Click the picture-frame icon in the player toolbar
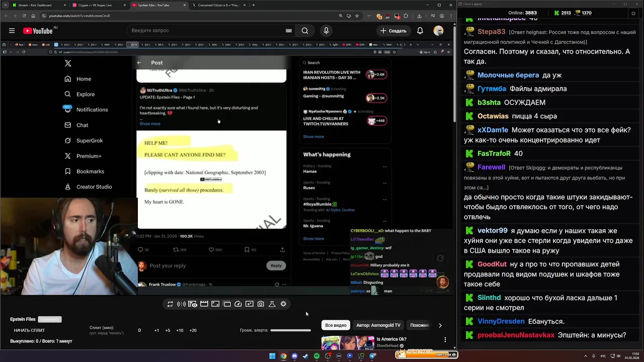 click(215, 304)
